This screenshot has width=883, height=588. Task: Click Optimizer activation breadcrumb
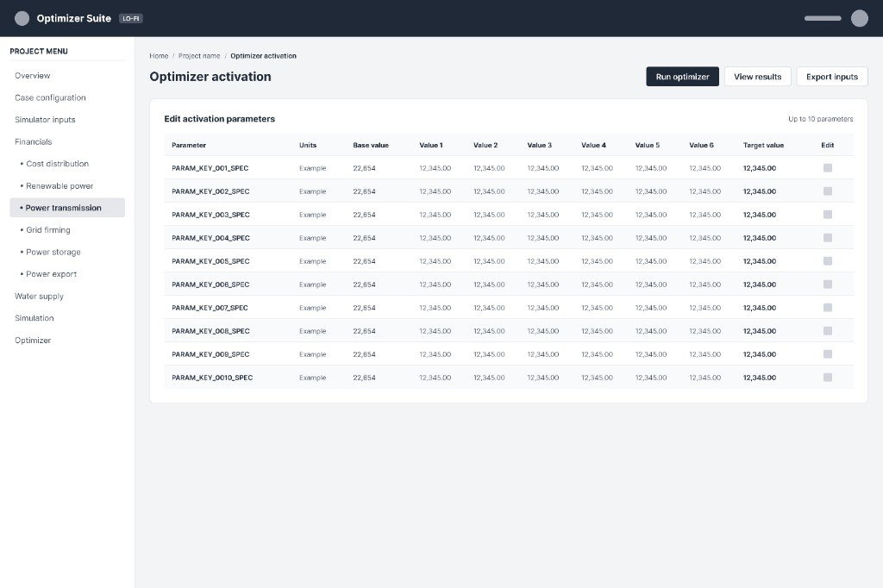264,56
